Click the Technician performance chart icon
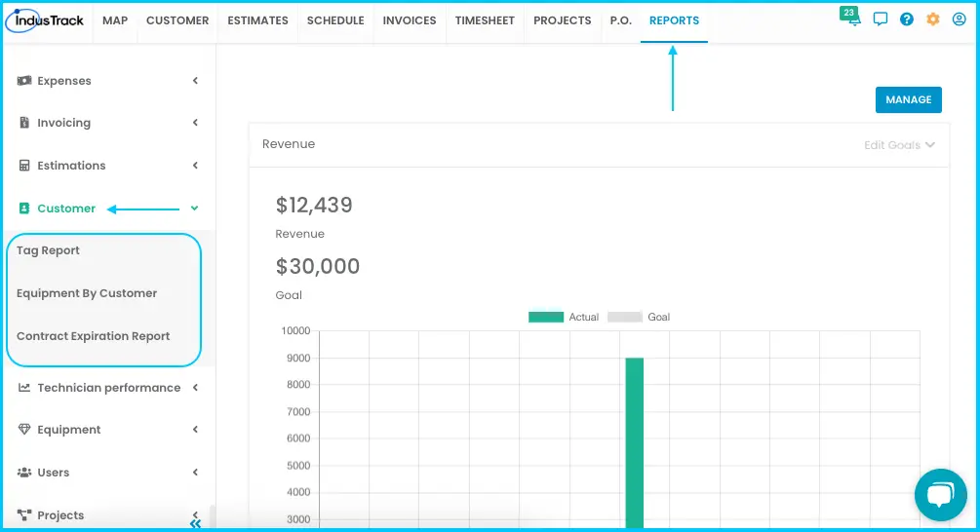 tap(24, 388)
